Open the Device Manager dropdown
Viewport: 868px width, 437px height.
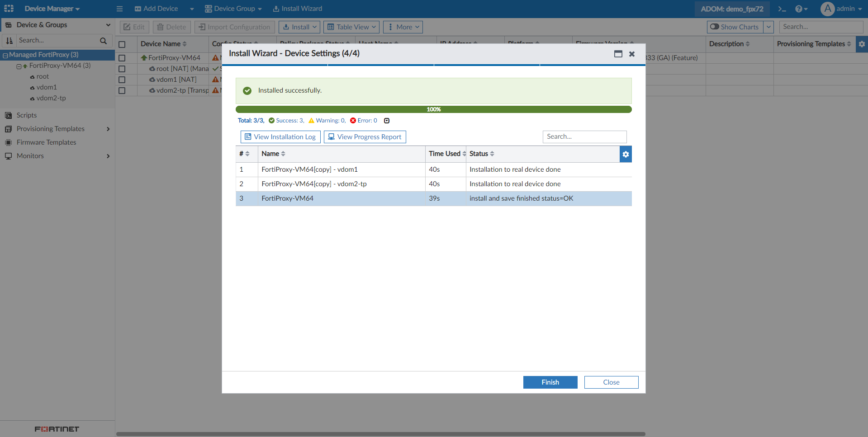point(52,9)
